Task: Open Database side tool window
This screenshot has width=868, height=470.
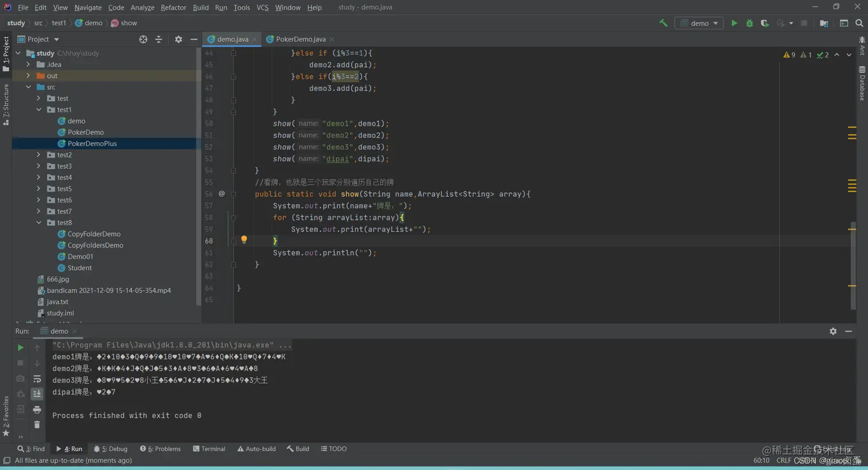Action: [x=862, y=84]
